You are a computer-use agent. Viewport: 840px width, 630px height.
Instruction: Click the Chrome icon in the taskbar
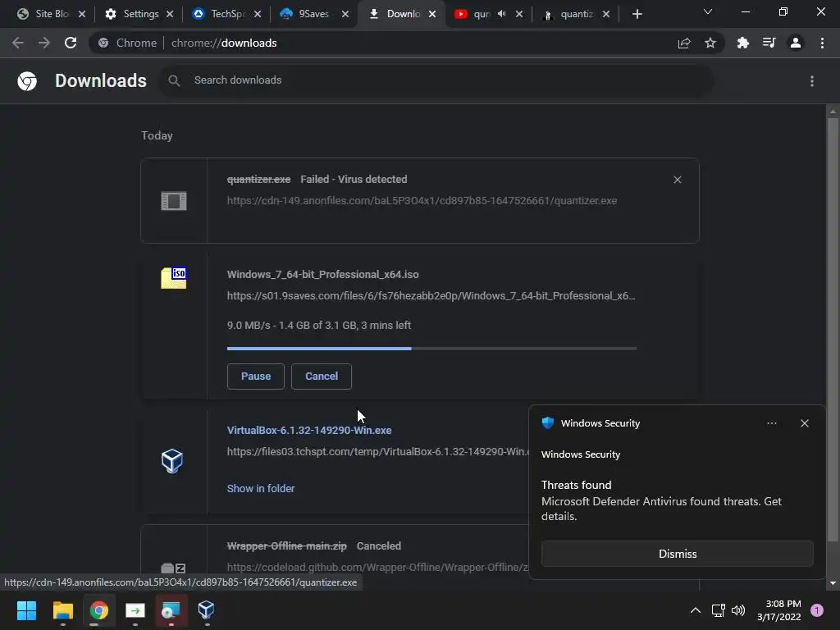98,610
